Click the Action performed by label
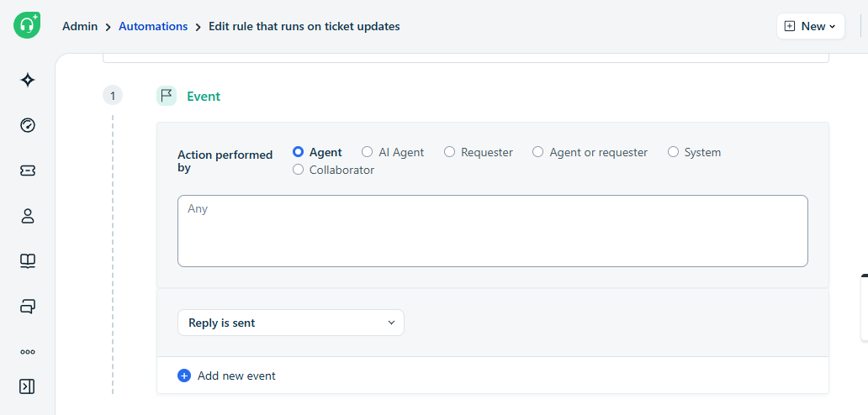This screenshot has width=868, height=415. (x=225, y=160)
